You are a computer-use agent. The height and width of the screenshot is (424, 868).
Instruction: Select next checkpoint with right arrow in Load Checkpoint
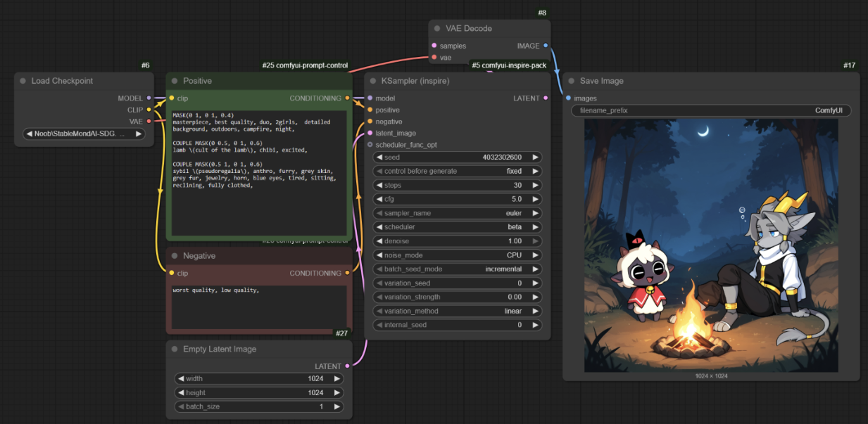(x=139, y=134)
